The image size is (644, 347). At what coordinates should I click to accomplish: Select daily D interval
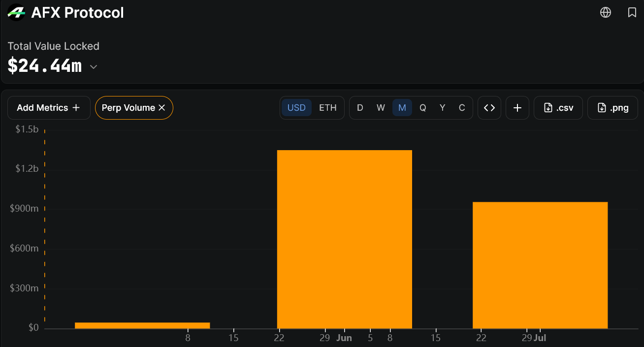pyautogui.click(x=360, y=108)
